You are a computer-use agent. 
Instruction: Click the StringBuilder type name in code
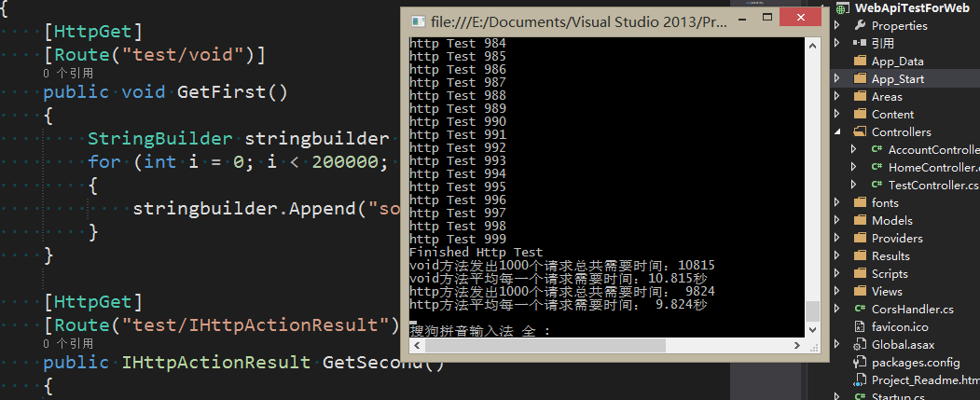[x=160, y=138]
